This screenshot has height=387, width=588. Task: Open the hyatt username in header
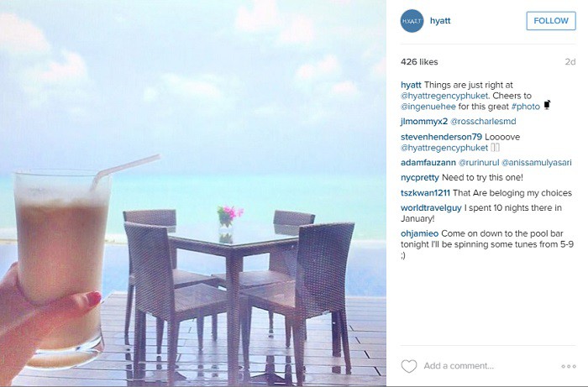point(440,21)
